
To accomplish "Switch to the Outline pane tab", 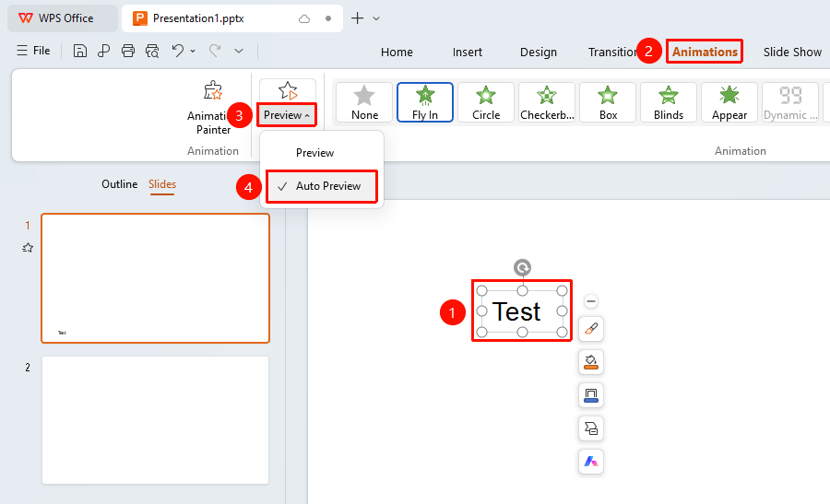I will click(x=120, y=184).
